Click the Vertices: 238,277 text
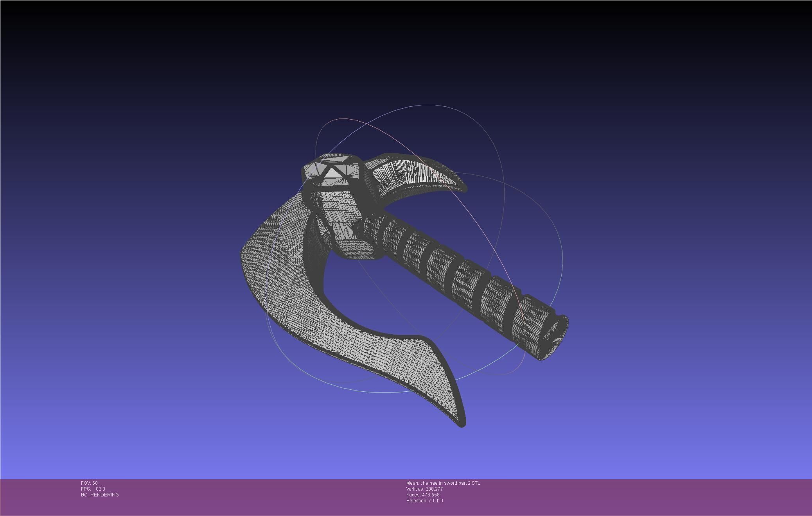 424,489
